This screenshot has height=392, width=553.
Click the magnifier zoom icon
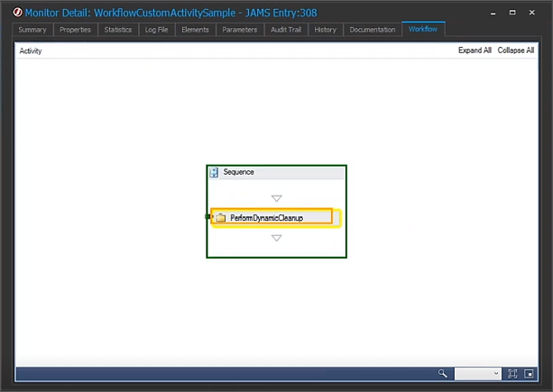click(443, 373)
